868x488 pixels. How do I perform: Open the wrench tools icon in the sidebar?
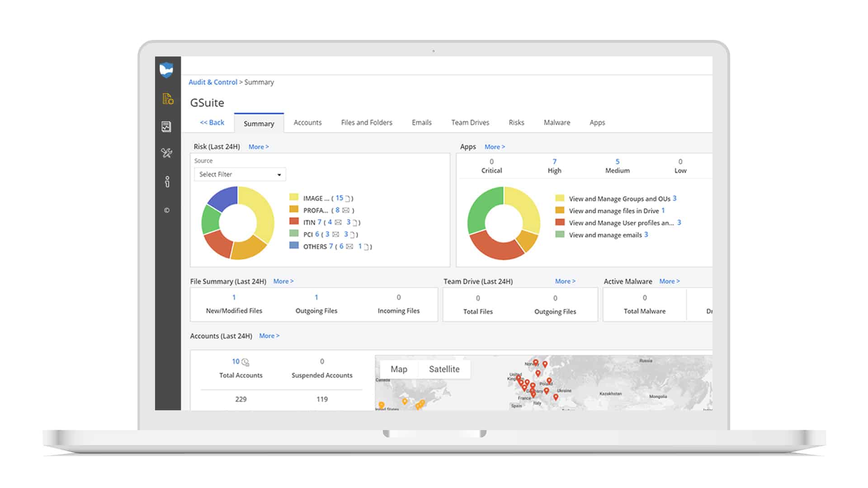coord(166,153)
